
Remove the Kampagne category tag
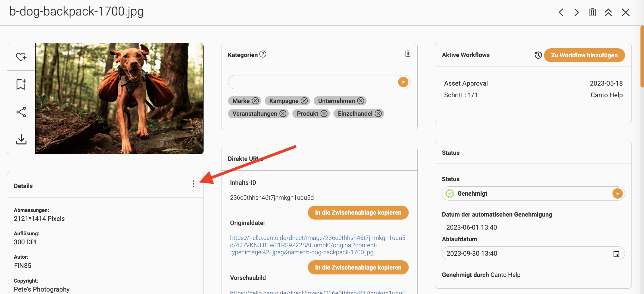304,101
